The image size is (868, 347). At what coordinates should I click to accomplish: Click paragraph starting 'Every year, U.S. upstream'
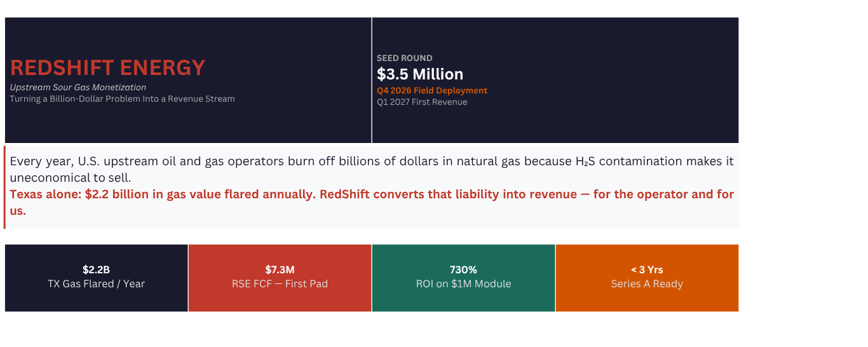[372, 169]
